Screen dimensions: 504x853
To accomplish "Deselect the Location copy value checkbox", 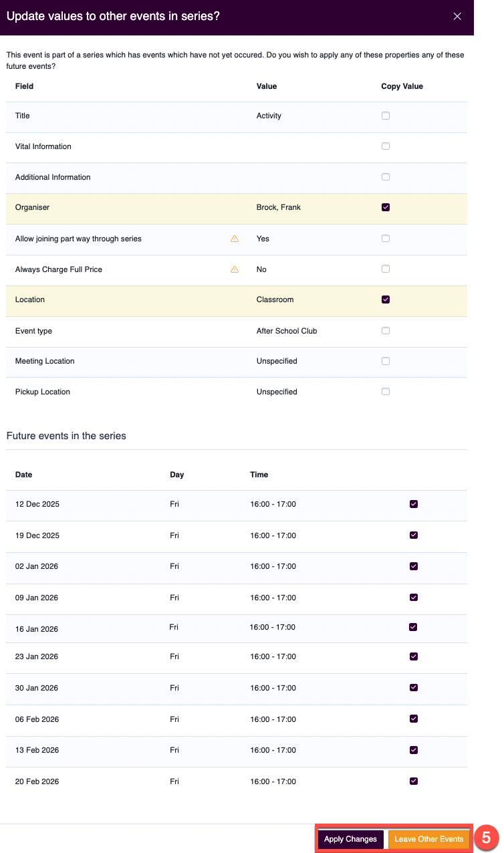I will tap(386, 299).
